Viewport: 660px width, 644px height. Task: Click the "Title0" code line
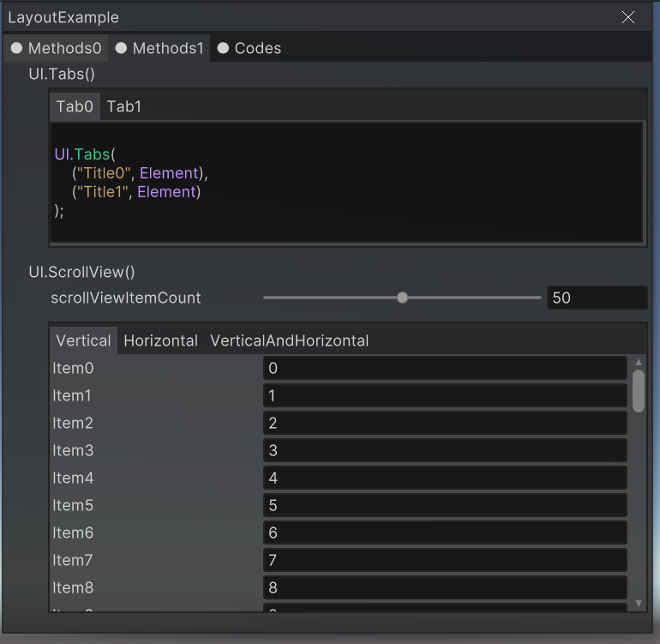[x=140, y=173]
